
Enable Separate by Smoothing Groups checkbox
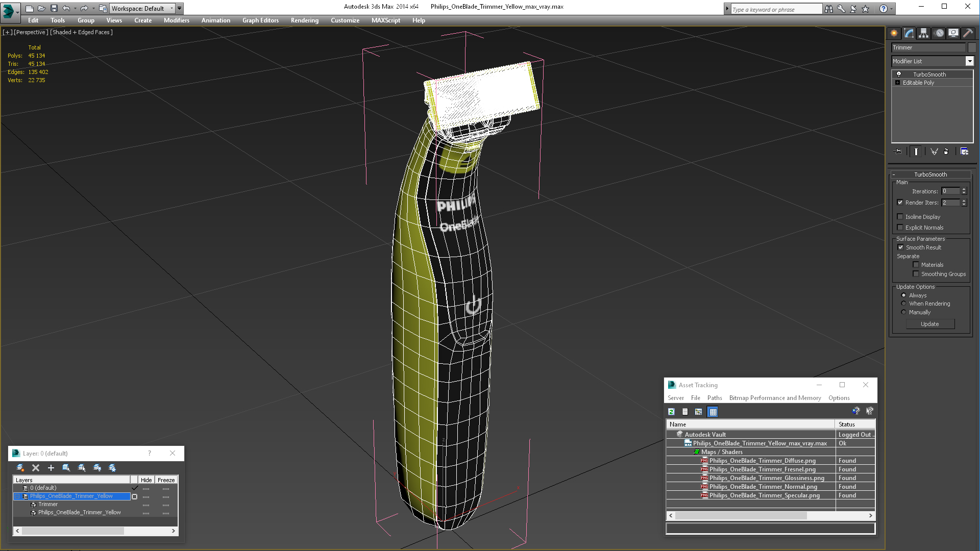[x=916, y=274]
